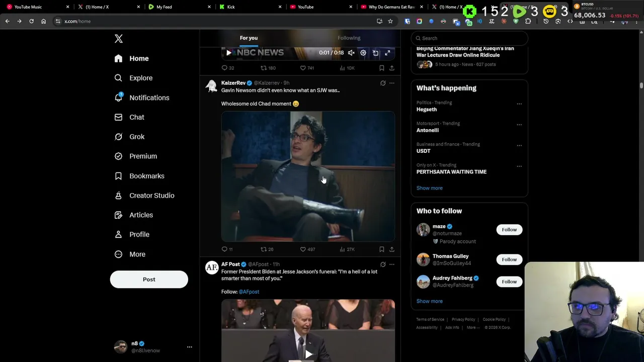Open Bookmarks in the sidebar
This screenshot has height=362, width=644.
coord(139,176)
